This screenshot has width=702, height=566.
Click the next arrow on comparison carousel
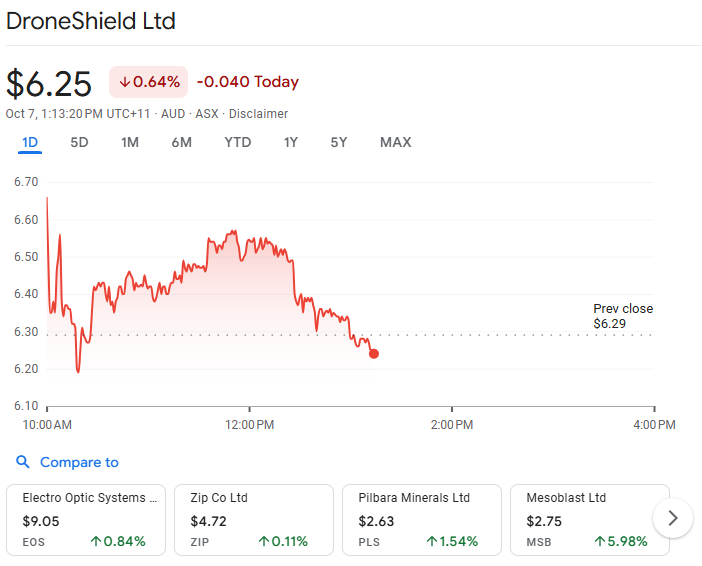pyautogui.click(x=673, y=518)
